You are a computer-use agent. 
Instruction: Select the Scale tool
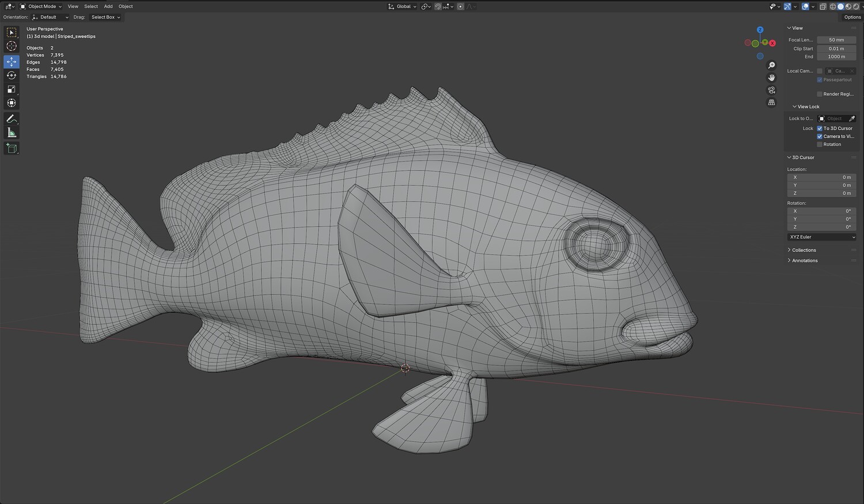12,89
